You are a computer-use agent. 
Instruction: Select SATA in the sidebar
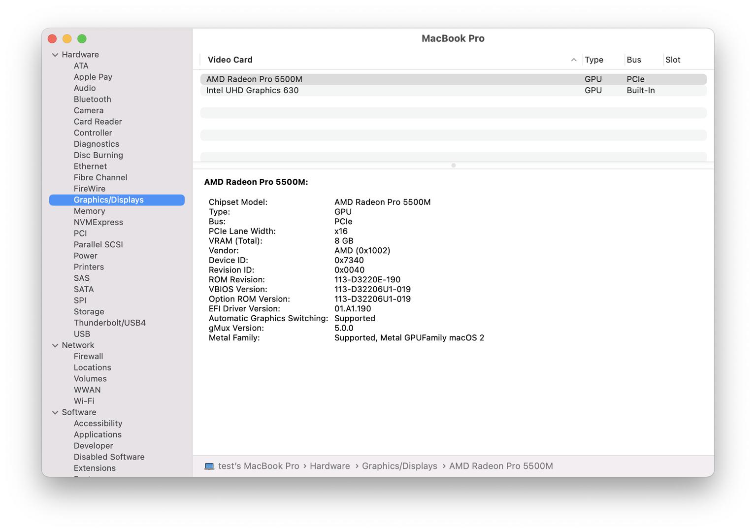(84, 289)
